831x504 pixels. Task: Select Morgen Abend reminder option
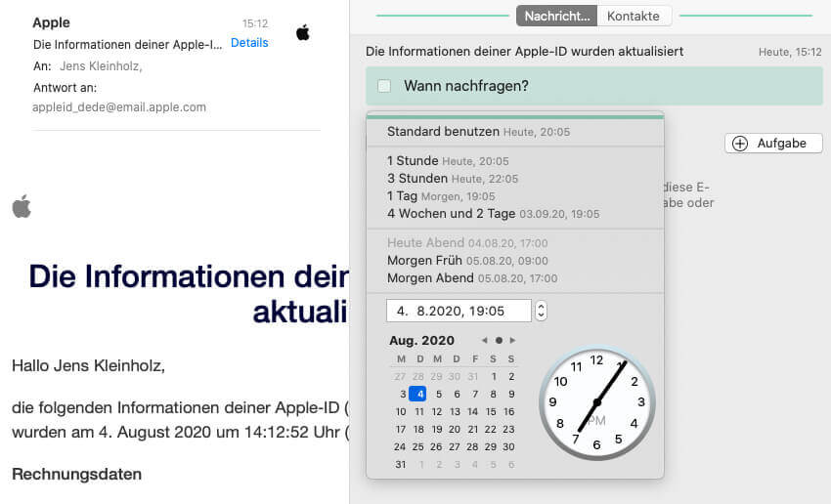pyautogui.click(x=515, y=278)
